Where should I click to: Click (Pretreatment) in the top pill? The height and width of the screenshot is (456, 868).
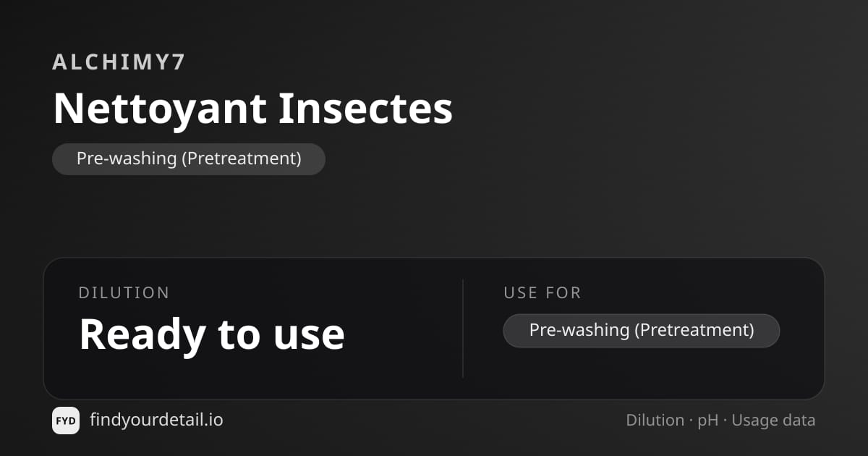click(x=240, y=159)
